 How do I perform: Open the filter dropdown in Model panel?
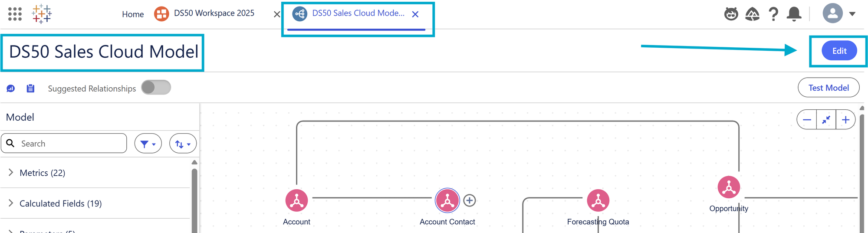(148, 144)
